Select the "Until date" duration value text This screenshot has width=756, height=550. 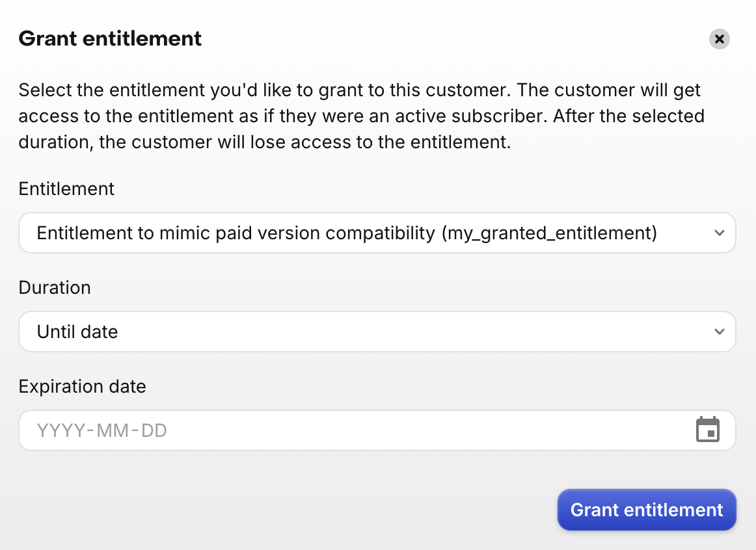tap(77, 332)
